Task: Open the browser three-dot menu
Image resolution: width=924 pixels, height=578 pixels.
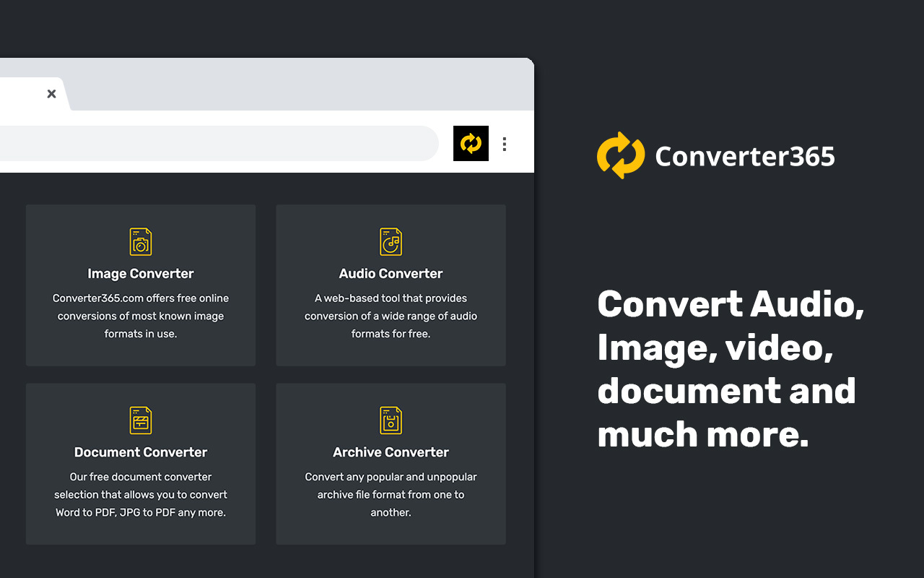Action: 505,144
